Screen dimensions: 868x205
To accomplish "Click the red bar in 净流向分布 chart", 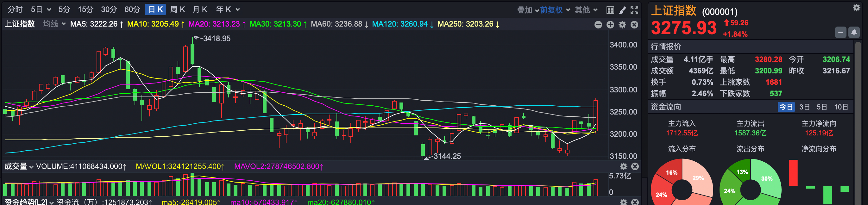I will coord(793,173).
